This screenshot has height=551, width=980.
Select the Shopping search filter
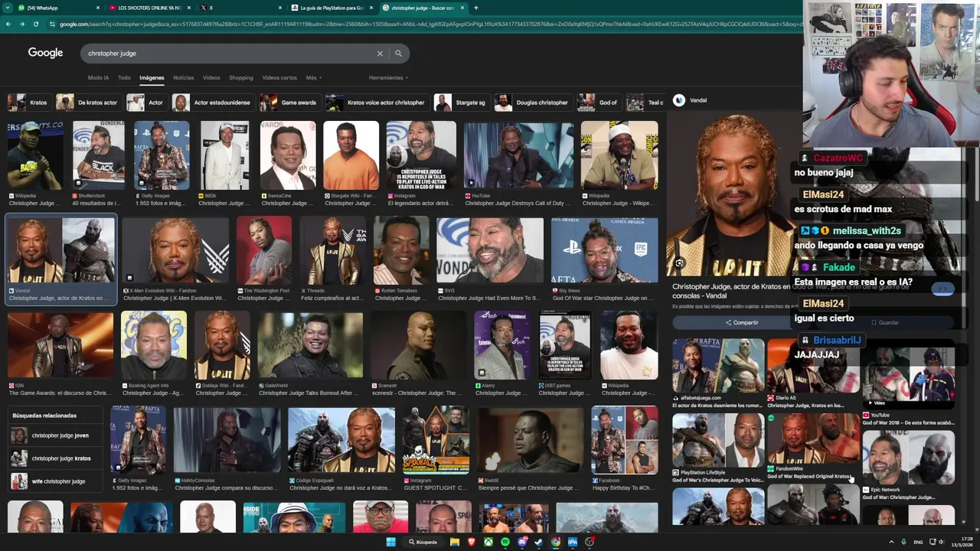coord(240,77)
